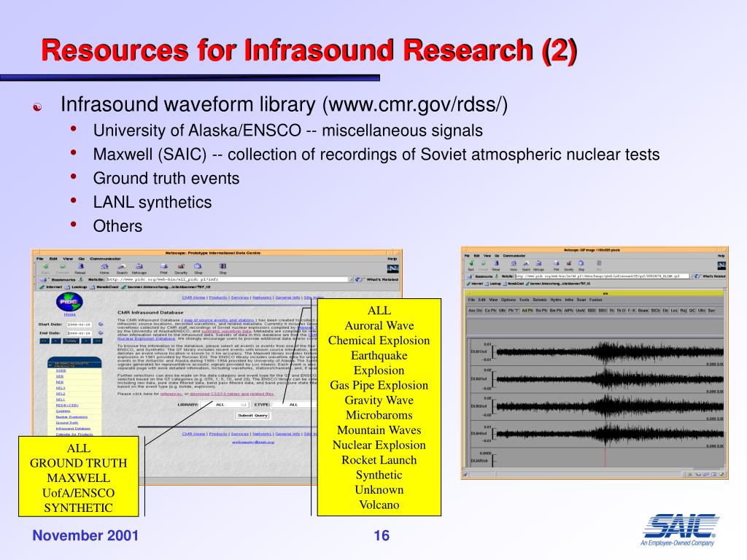Click Submit Query button
The width and height of the screenshot is (747, 560).
pyautogui.click(x=252, y=416)
